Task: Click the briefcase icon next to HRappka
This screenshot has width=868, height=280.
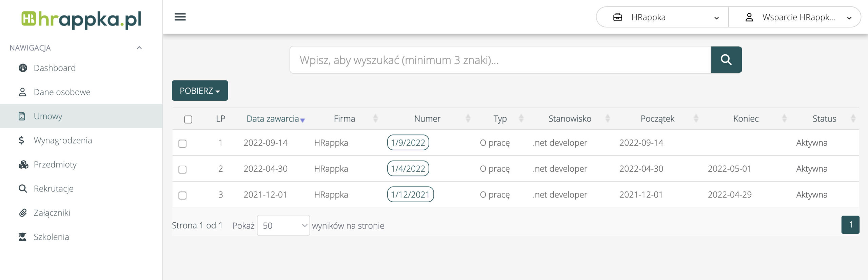Action: pos(618,17)
